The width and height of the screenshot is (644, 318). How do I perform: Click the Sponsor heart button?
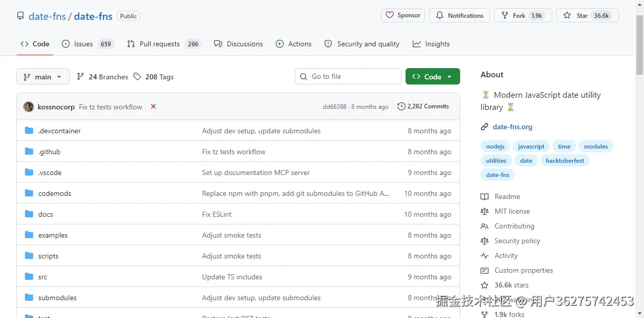click(403, 15)
